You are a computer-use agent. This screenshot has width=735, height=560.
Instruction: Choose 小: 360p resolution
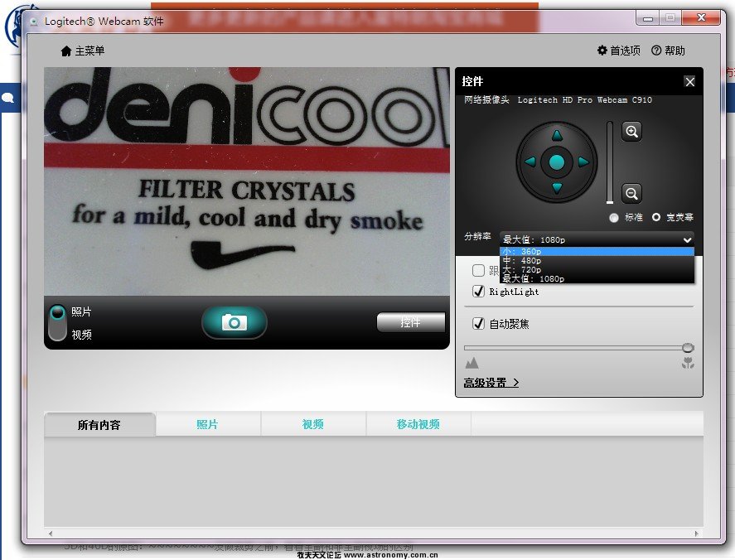597,252
